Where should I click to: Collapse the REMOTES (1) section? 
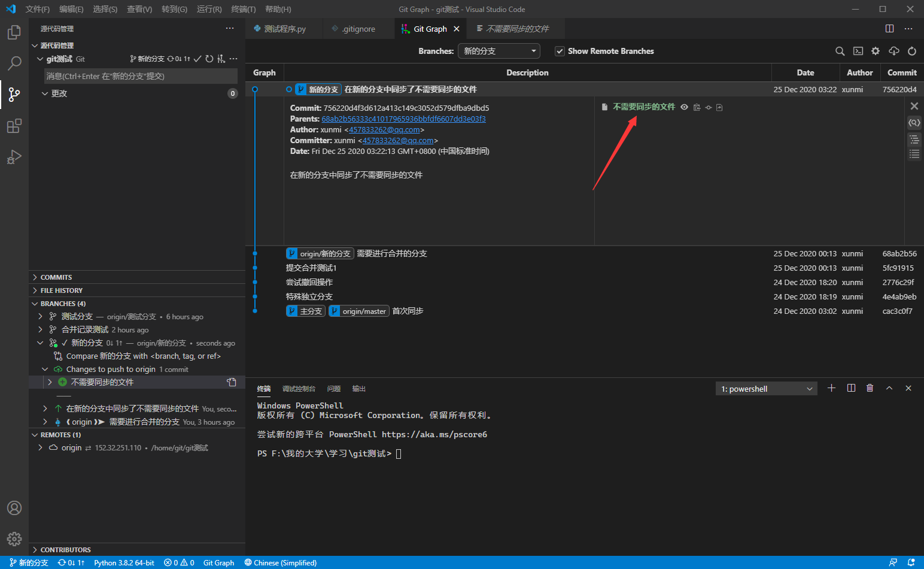click(137, 435)
